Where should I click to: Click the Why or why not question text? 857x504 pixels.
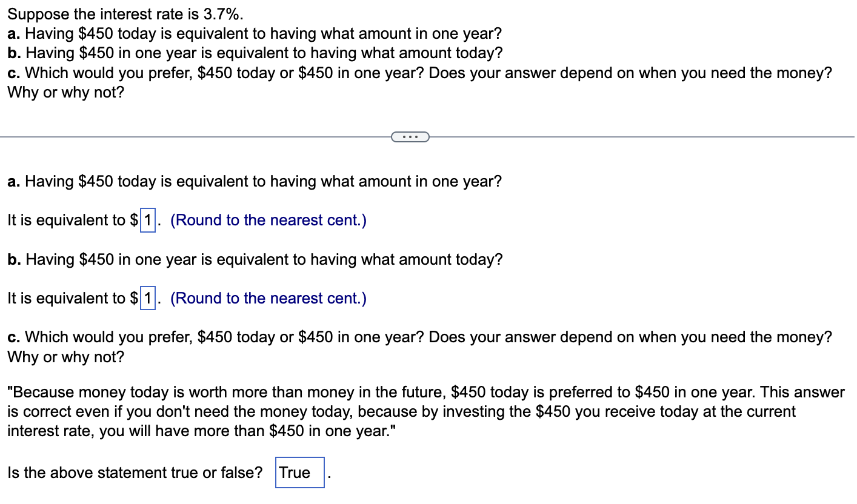click(x=65, y=357)
